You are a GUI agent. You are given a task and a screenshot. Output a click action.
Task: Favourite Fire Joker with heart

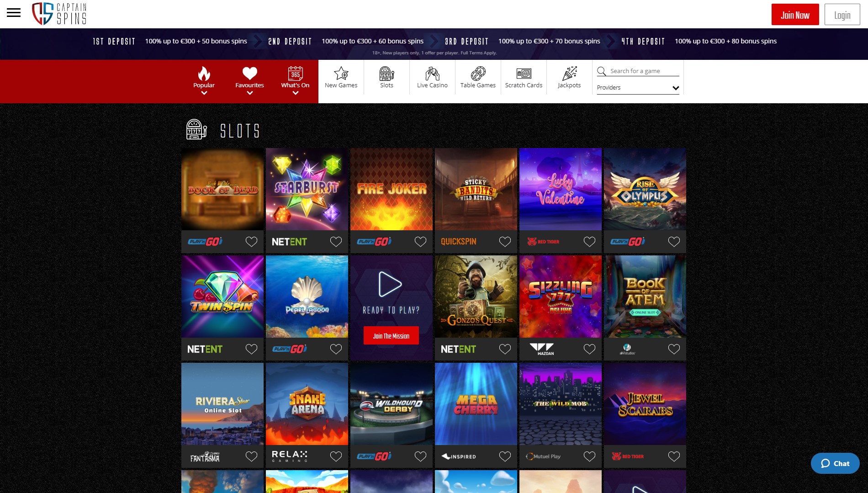click(420, 242)
